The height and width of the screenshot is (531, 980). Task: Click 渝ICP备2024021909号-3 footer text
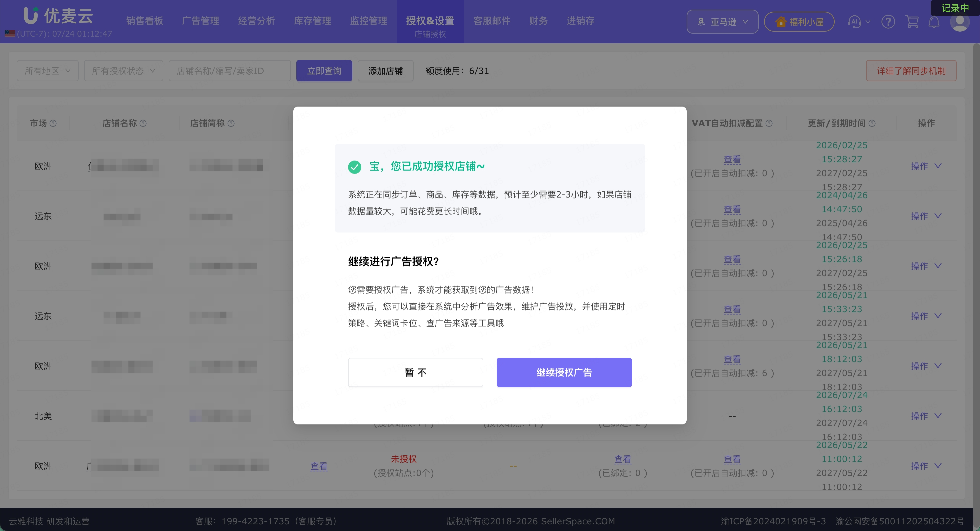point(773,521)
